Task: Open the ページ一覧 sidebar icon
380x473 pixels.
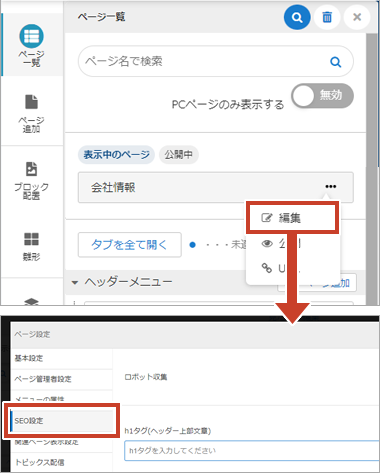Action: 31,45
